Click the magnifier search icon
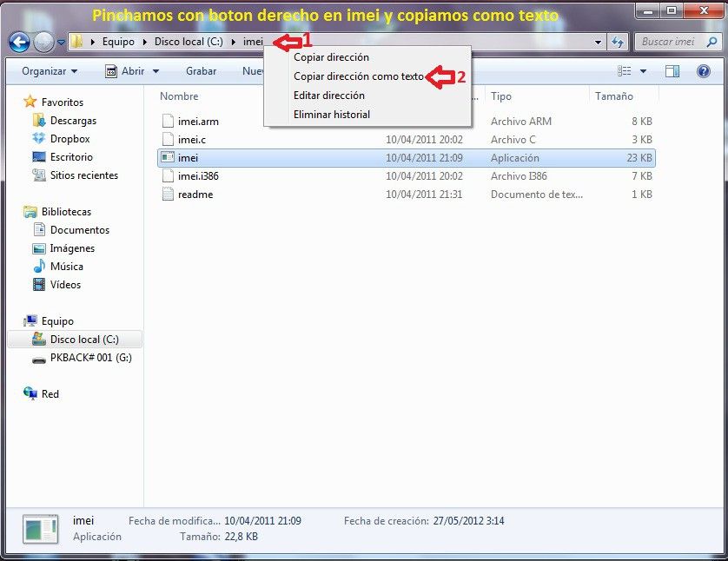This screenshot has height=561, width=728. click(711, 42)
